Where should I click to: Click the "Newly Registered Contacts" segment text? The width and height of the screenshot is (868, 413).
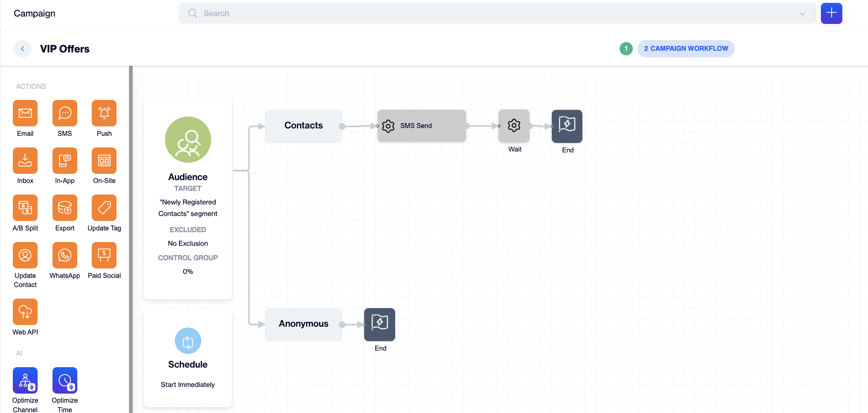click(x=188, y=208)
